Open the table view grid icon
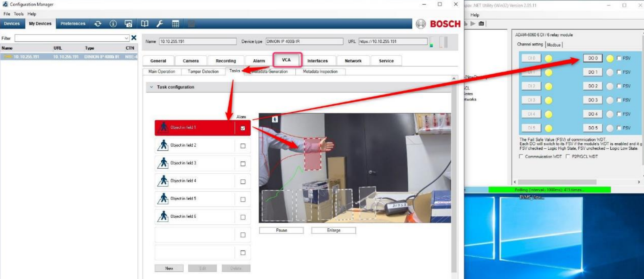 coord(176,24)
